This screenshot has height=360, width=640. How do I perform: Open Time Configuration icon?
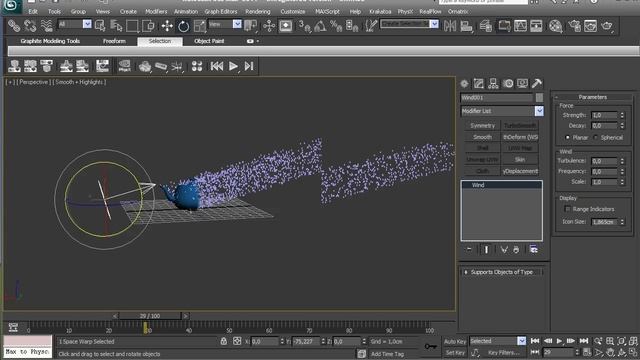(x=587, y=352)
